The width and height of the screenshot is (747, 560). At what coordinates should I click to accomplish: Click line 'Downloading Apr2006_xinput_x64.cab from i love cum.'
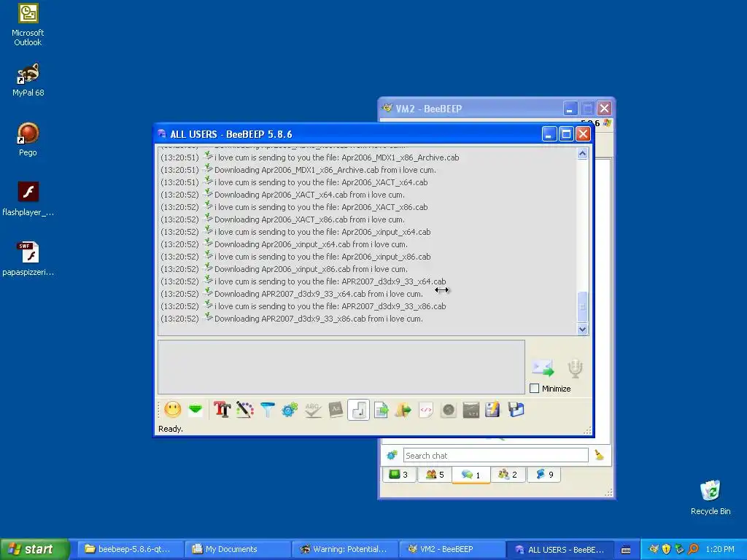[311, 244]
